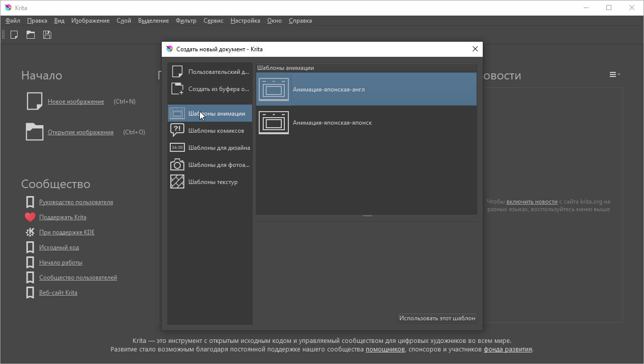Select the Шаблоны для дизайна category icon
Viewport: 644px width, 364px height.
point(177,148)
